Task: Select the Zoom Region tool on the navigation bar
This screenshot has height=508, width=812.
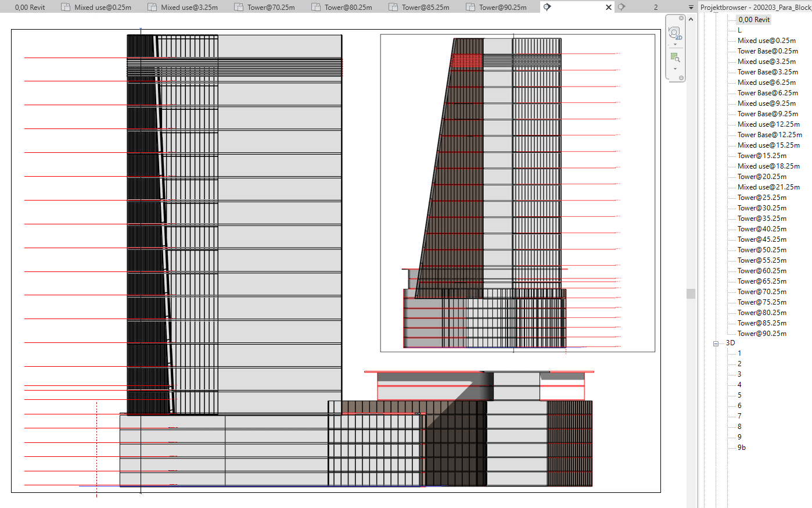Action: [x=674, y=56]
